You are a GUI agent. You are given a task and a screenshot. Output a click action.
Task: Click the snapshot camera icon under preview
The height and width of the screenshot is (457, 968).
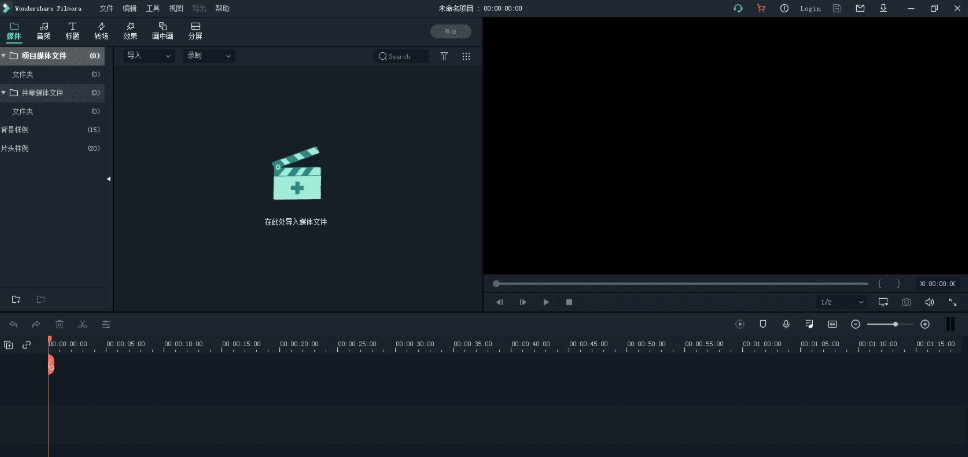(x=906, y=302)
